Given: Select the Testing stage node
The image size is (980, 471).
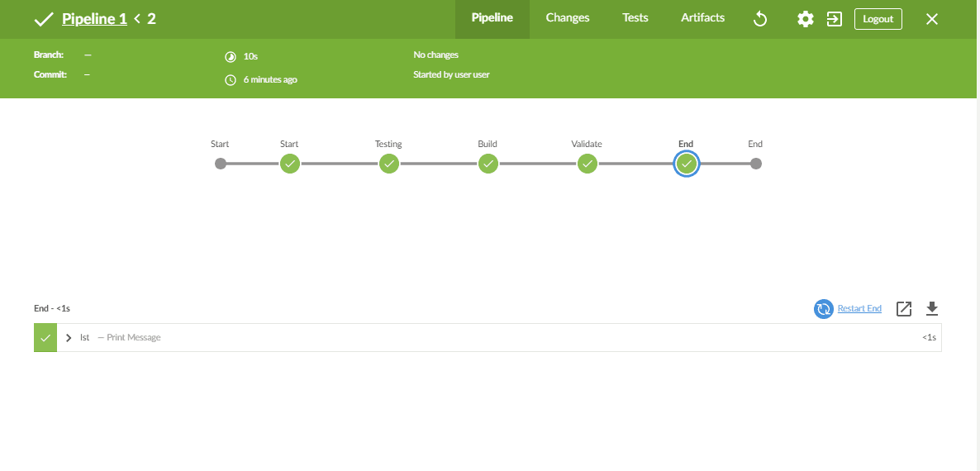Looking at the screenshot, I should [389, 164].
